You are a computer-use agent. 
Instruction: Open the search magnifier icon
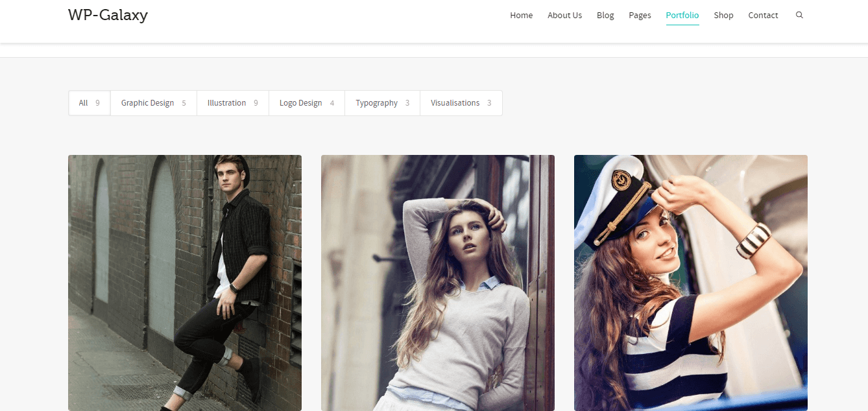tap(799, 15)
